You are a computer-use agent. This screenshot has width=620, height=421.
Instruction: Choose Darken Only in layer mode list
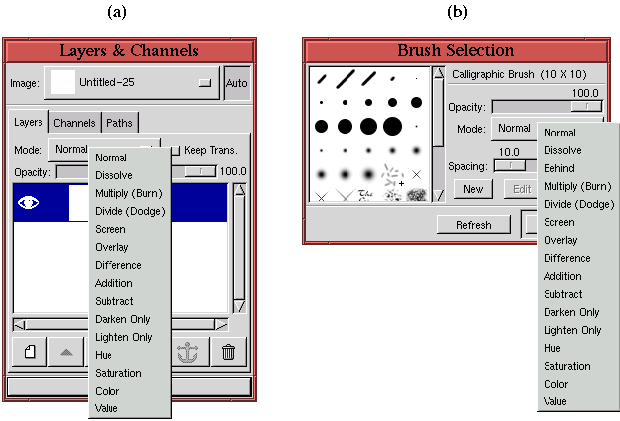[x=123, y=319]
